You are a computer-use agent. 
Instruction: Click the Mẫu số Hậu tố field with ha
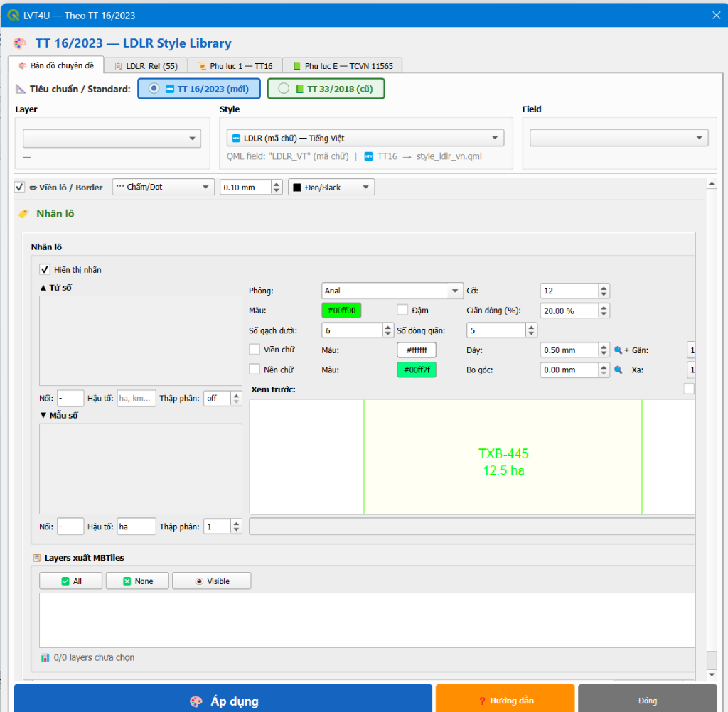tap(136, 527)
